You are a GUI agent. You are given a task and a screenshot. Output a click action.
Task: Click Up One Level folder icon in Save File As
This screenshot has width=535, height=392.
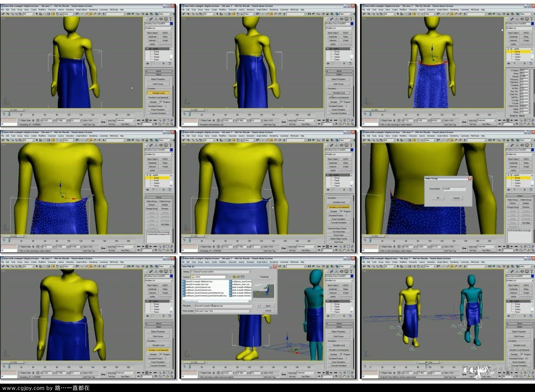click(x=234, y=277)
